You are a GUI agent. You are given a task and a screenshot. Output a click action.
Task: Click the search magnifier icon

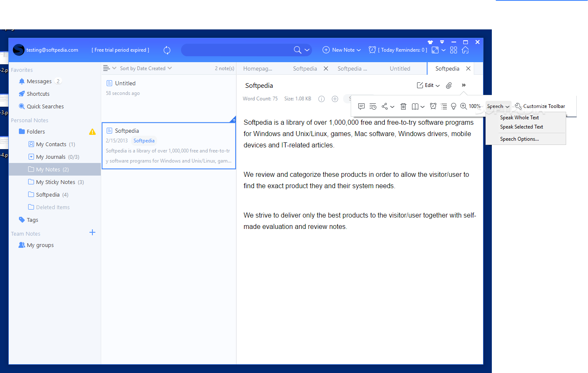point(297,50)
